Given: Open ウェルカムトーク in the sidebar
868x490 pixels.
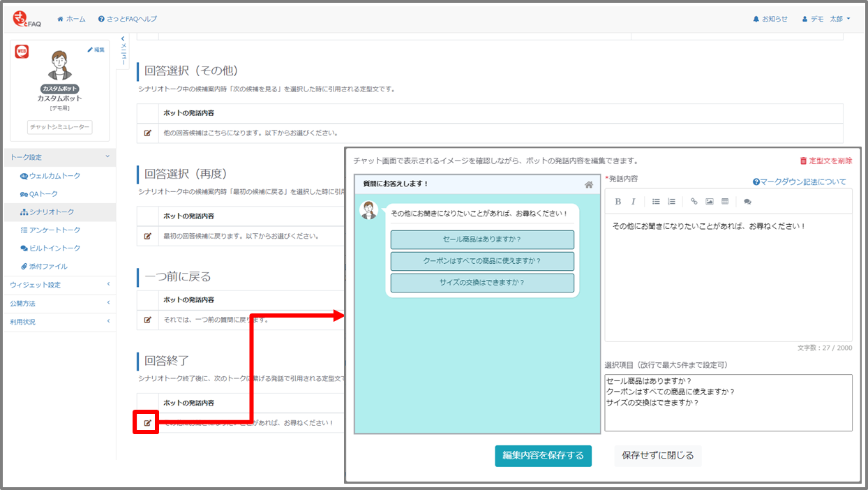Looking at the screenshot, I should 54,176.
